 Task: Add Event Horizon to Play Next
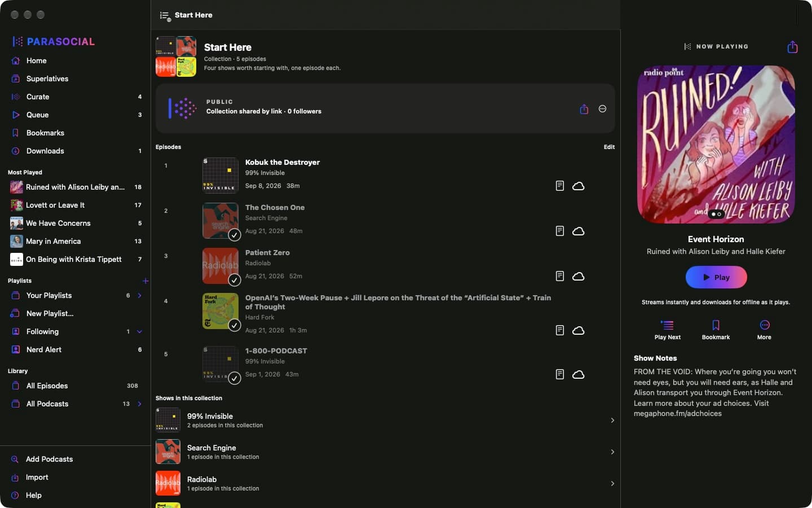click(x=667, y=330)
